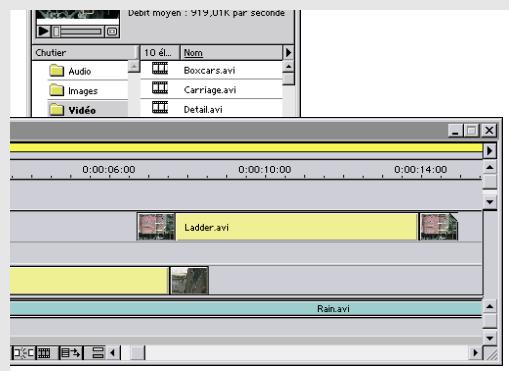Click timeline horizontal scroll-left arrow

click(113, 352)
